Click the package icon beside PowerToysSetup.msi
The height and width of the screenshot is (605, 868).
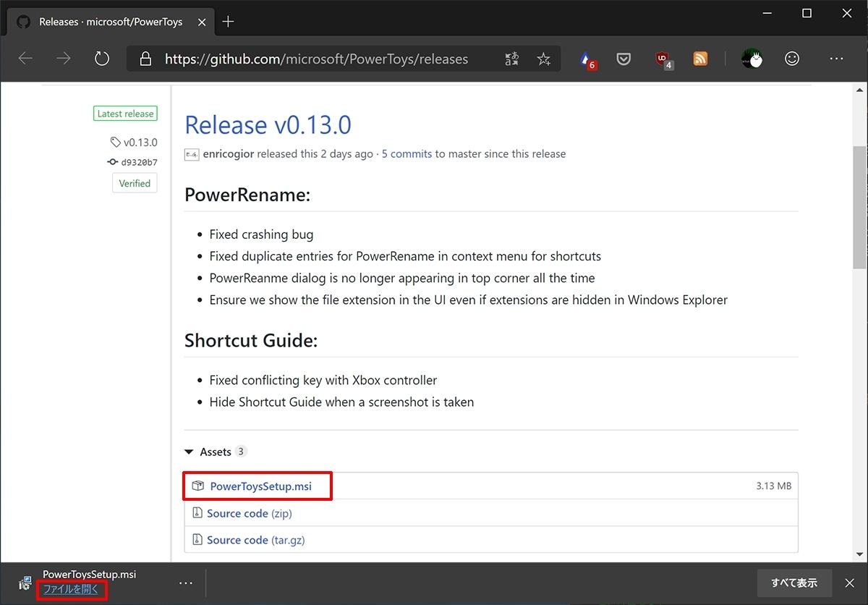tap(198, 486)
